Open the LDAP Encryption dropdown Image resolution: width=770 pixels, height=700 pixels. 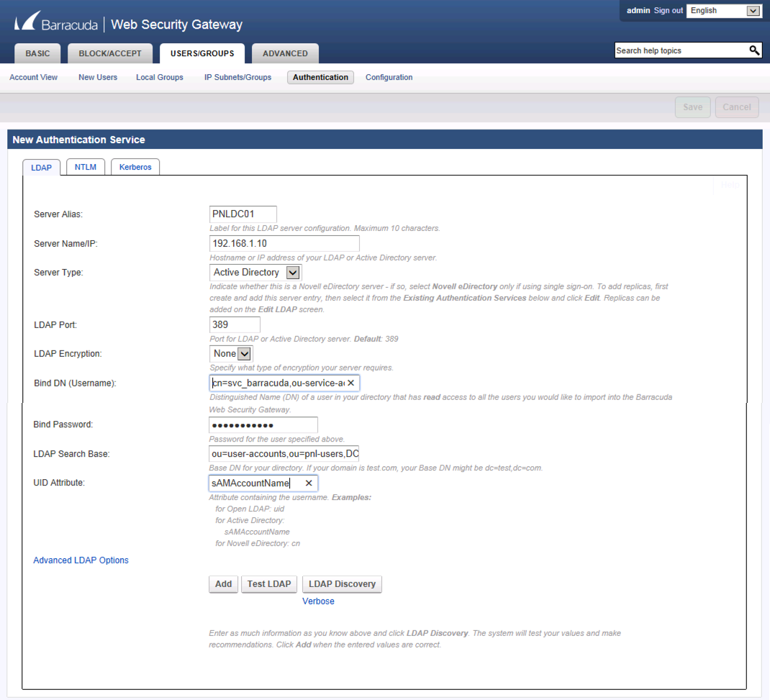(231, 353)
